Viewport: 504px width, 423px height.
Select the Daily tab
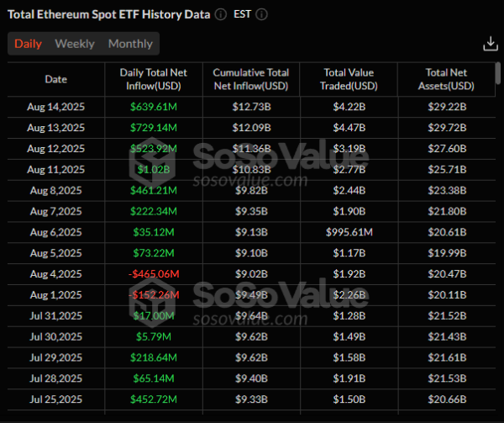pos(28,44)
